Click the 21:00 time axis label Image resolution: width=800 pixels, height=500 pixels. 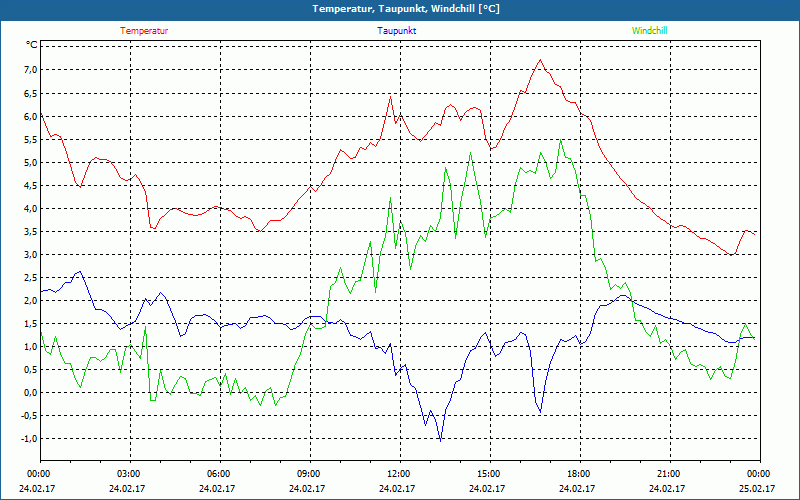[668, 474]
